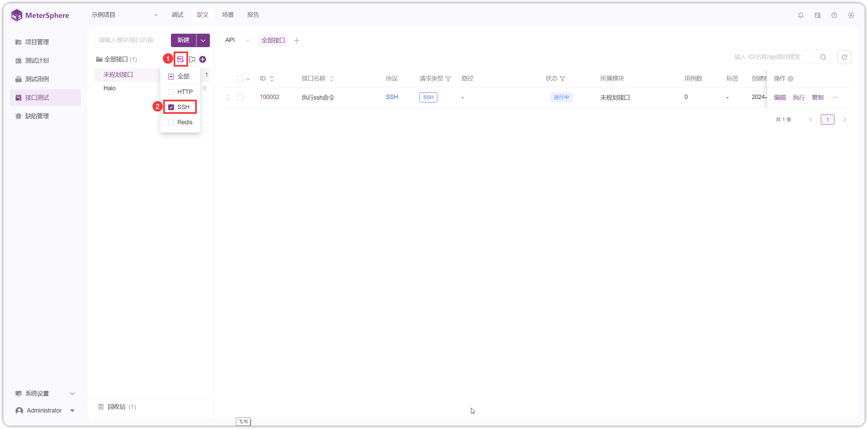Open more actions ellipsis for row 100002

[x=835, y=97]
